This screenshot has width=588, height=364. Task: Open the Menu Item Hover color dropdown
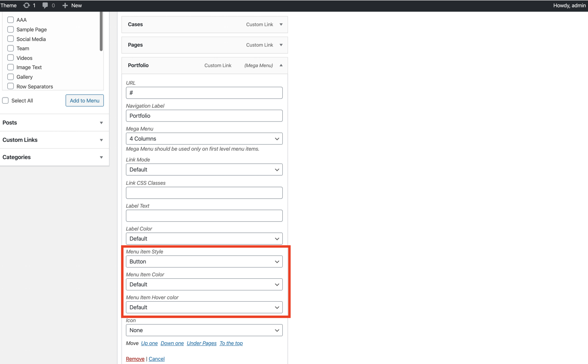click(204, 307)
